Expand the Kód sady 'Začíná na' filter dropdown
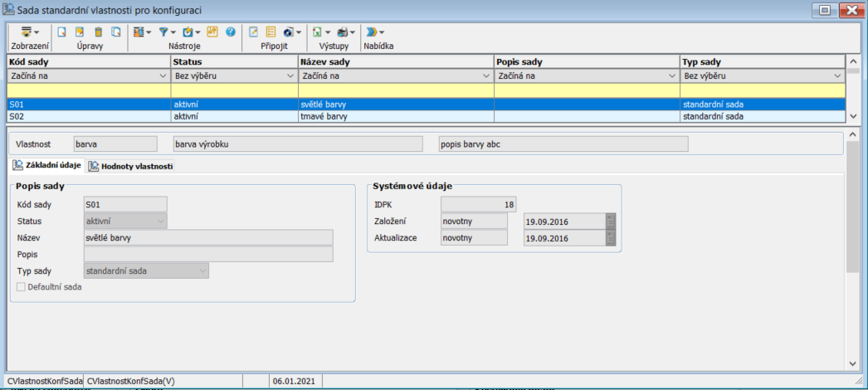 coord(163,76)
